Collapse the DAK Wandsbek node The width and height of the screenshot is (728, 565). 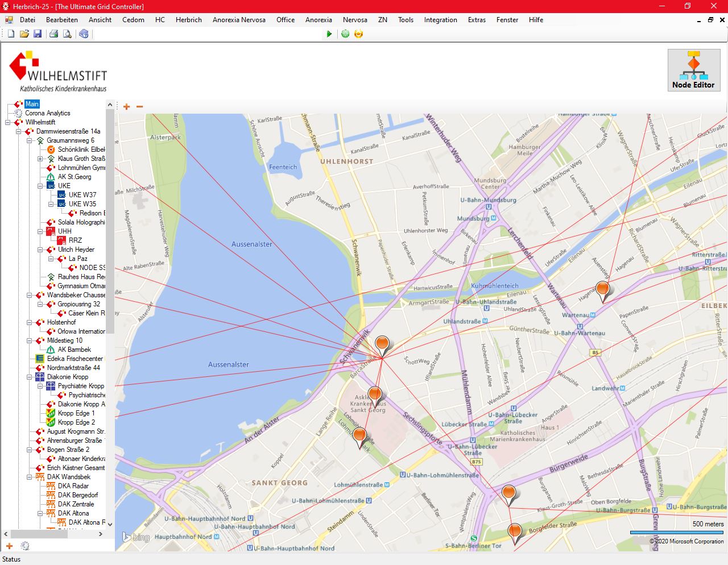pos(29,477)
